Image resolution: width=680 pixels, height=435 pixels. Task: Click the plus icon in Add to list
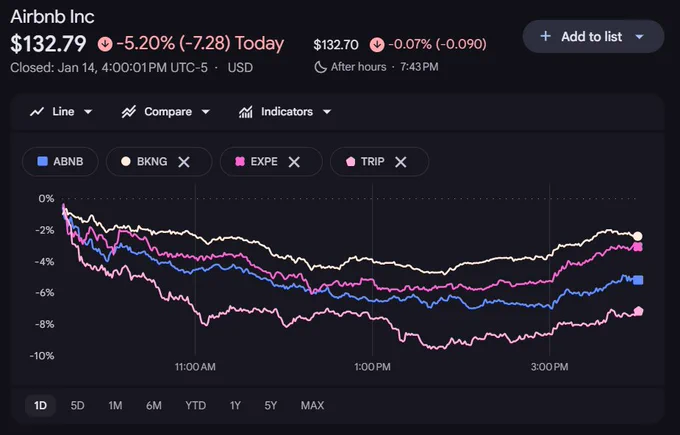click(546, 36)
